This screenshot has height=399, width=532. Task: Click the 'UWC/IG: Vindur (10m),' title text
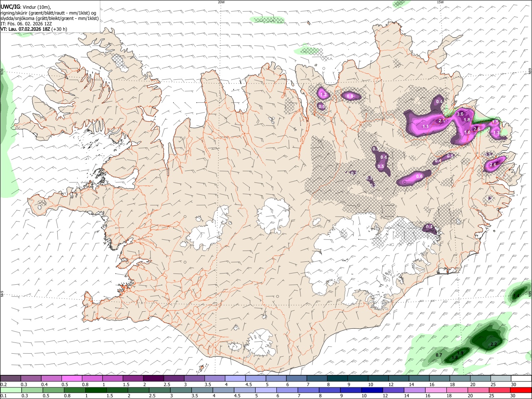tap(25, 7)
